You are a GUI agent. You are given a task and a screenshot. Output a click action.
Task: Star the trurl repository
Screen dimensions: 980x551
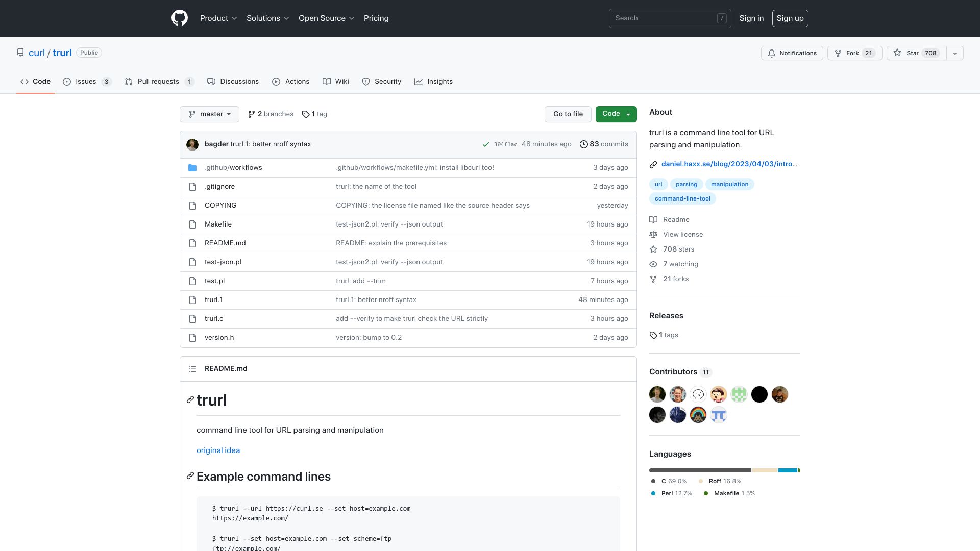point(917,53)
